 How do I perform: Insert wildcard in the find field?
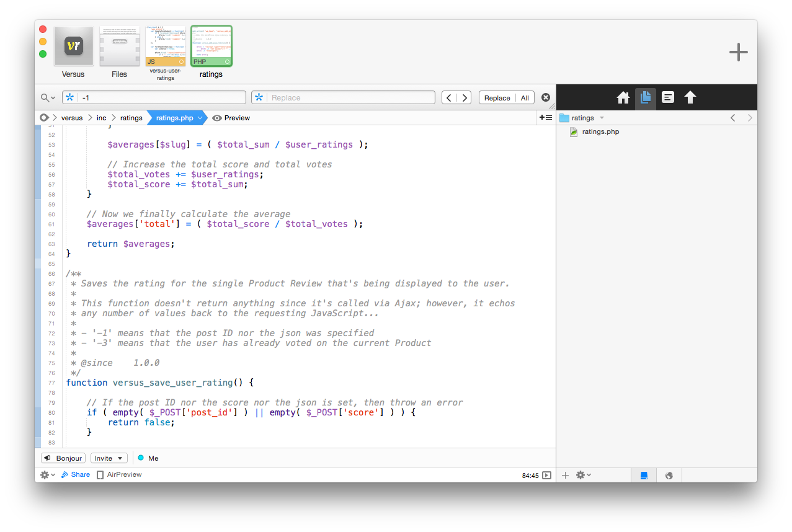coord(70,98)
